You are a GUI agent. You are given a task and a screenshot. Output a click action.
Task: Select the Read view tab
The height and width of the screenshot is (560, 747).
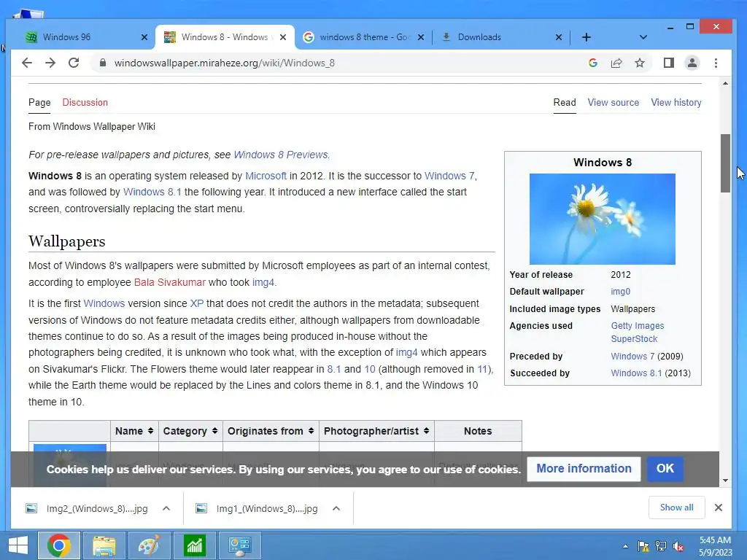[565, 102]
